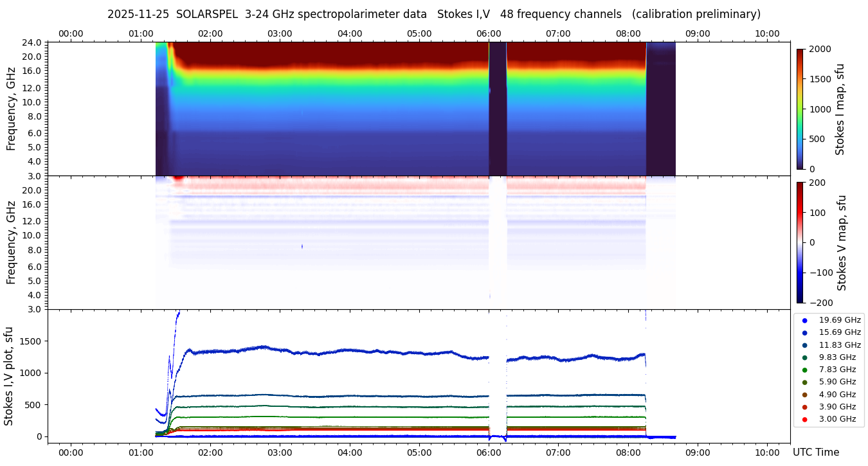The image size is (868, 466).
Task: Click the 4.90 GHz legend marker dot
Action: pyautogui.click(x=804, y=395)
